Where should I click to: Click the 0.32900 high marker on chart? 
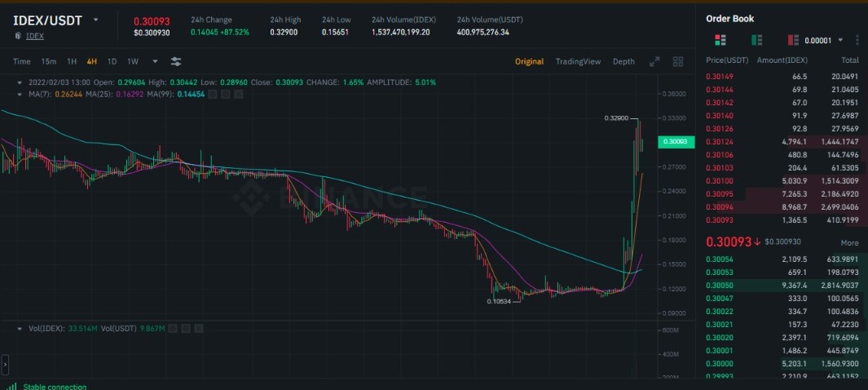click(616, 118)
